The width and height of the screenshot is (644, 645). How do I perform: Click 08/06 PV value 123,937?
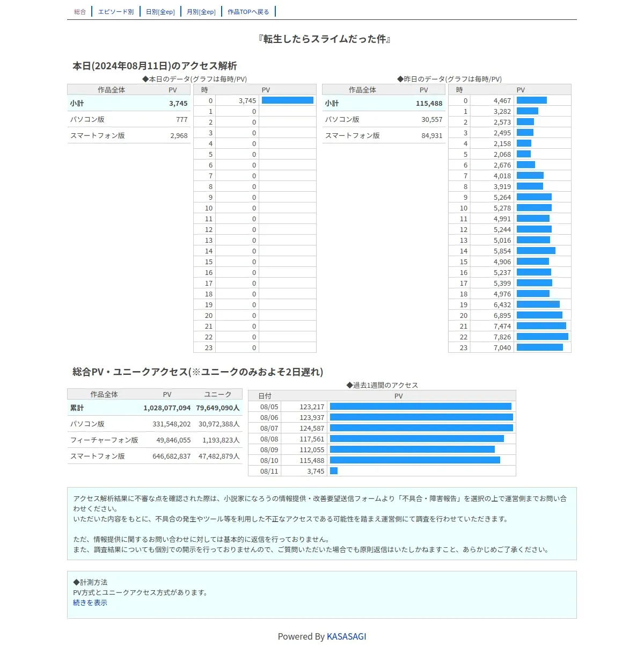pyautogui.click(x=312, y=417)
